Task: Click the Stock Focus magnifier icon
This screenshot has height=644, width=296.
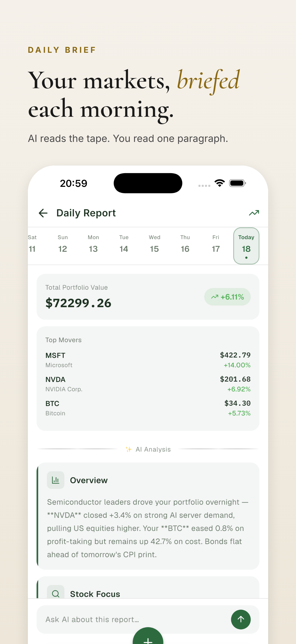Action: 56,593
